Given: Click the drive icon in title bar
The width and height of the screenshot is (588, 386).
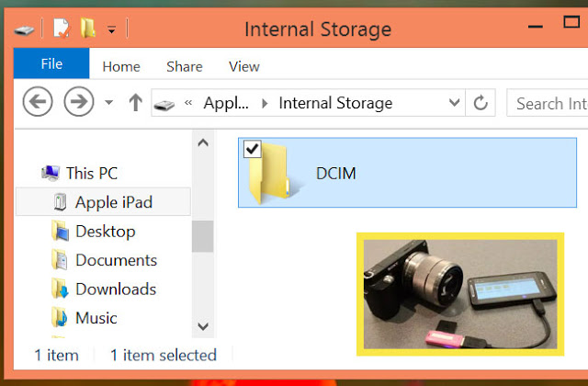Looking at the screenshot, I should point(24,30).
